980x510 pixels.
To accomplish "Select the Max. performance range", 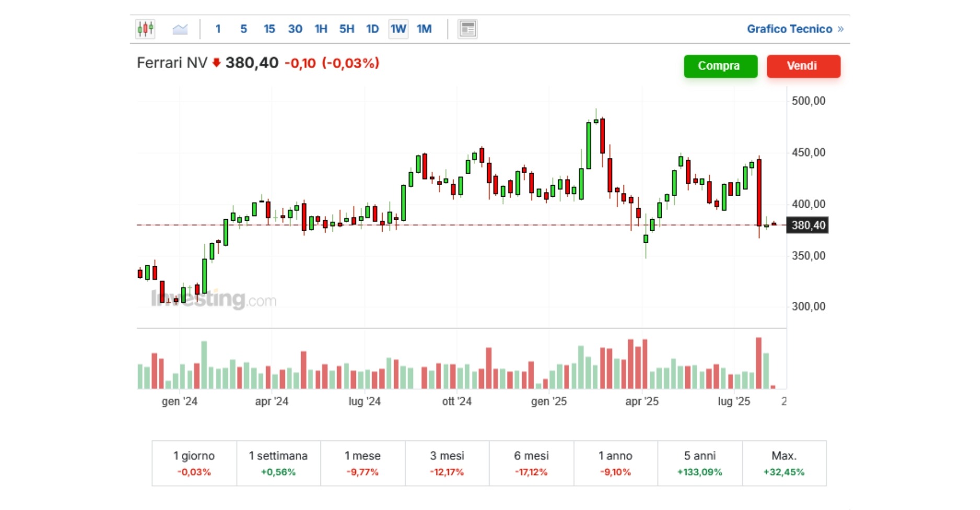I will coord(784,463).
